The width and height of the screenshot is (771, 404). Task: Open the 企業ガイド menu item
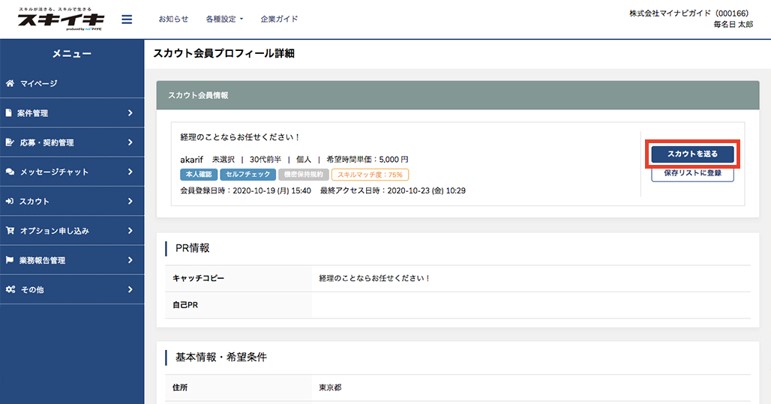(x=279, y=19)
